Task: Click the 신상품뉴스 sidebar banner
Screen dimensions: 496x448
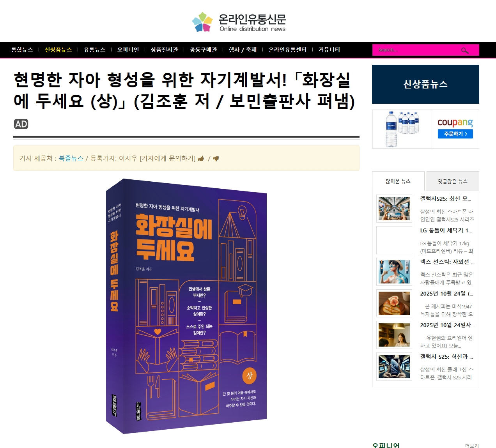Action: [425, 84]
